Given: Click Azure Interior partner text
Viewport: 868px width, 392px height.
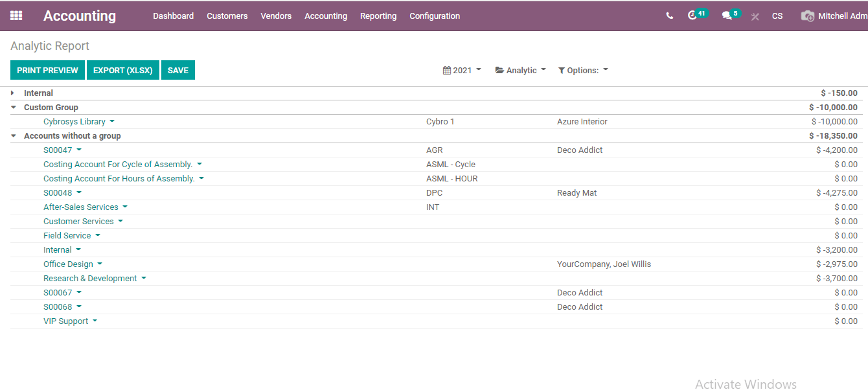Looking at the screenshot, I should [582, 122].
